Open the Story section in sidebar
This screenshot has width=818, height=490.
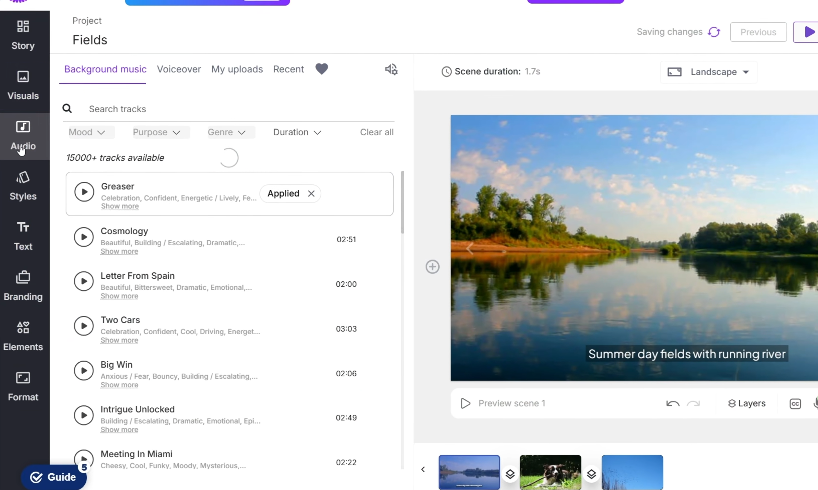pos(23,35)
